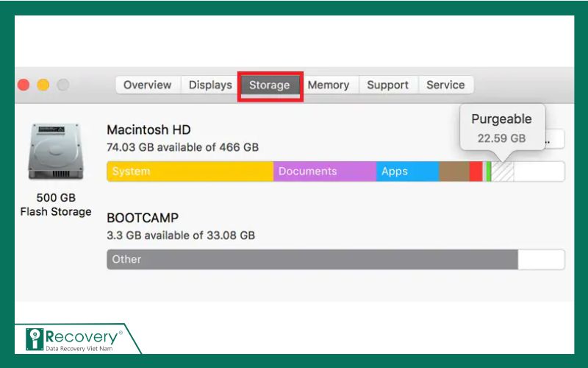Switch to the Service tab
The image size is (588, 368).
[446, 85]
